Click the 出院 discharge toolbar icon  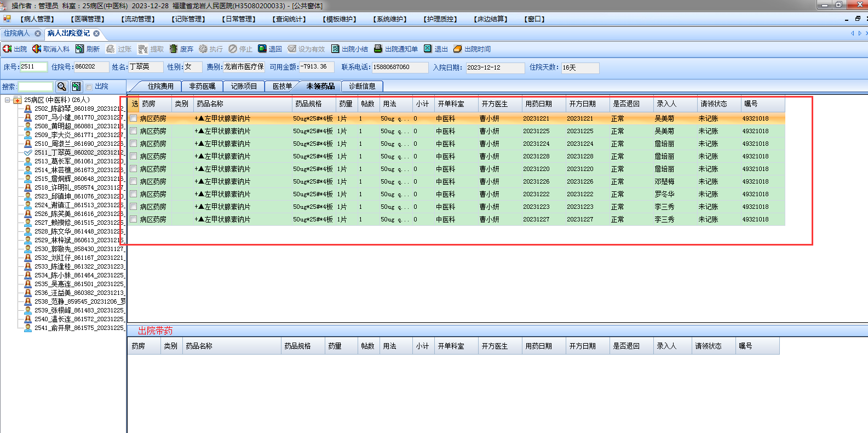pyautogui.click(x=7, y=49)
